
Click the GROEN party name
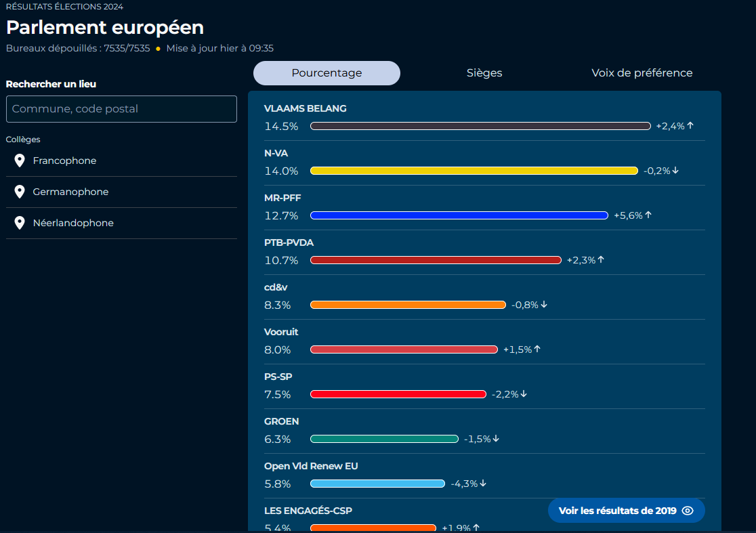coord(282,422)
